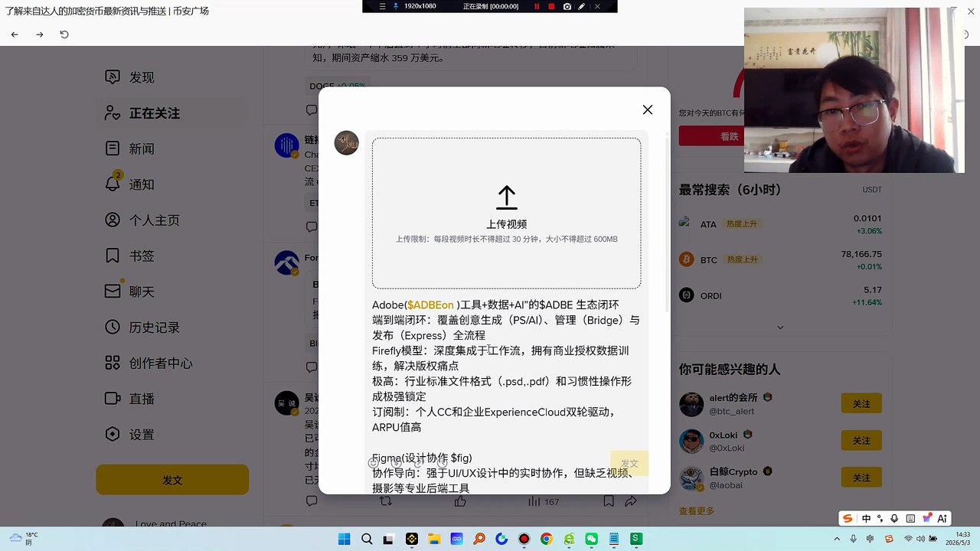This screenshot has height=551, width=980.
Task: Go back with browser back arrow
Action: (x=15, y=34)
